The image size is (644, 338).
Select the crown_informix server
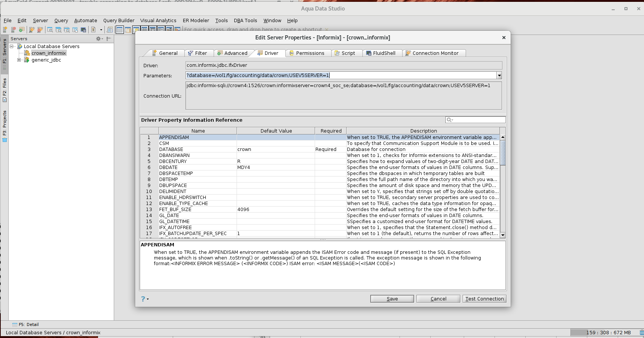point(48,53)
